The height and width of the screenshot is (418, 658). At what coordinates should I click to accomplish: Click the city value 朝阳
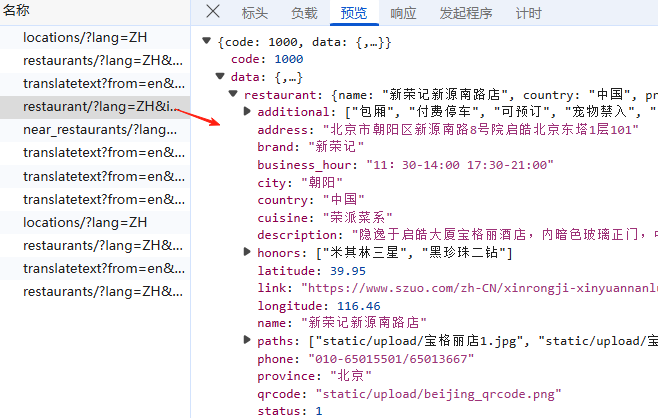coord(322,182)
